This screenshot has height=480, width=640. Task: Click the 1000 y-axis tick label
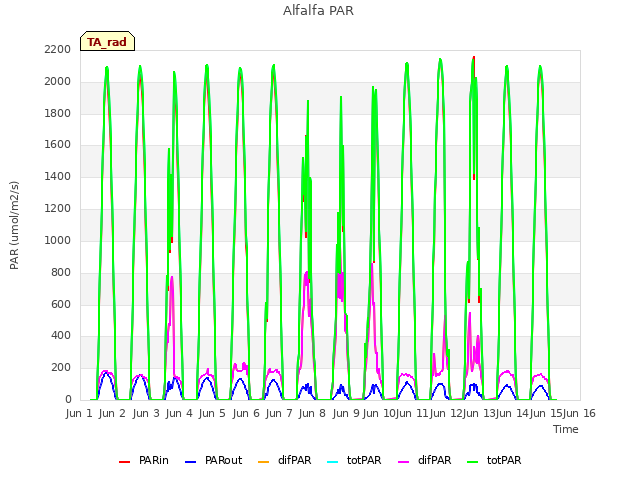click(58, 240)
